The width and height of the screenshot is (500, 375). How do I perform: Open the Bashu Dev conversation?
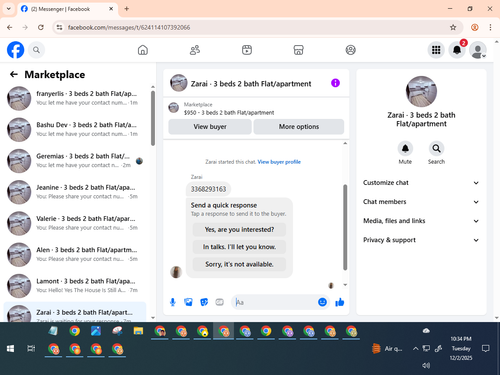click(75, 130)
